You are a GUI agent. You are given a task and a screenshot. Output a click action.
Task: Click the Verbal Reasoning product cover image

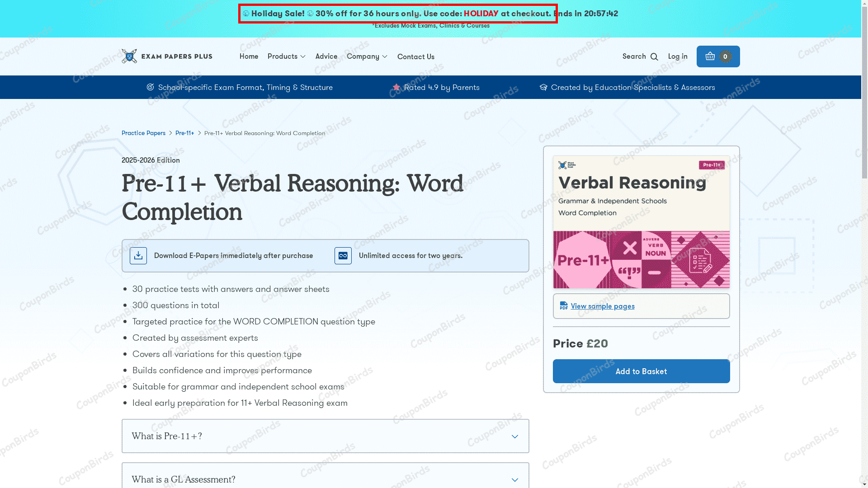[x=641, y=222]
